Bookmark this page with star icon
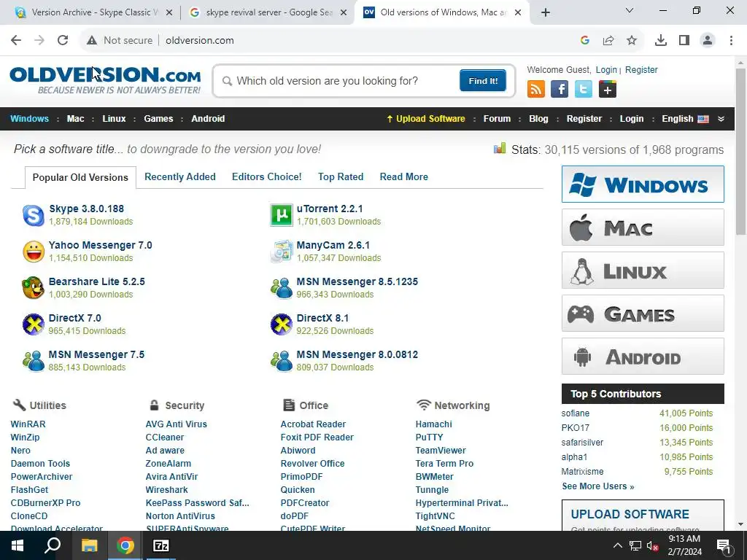This screenshot has height=560, width=747. [x=632, y=41]
